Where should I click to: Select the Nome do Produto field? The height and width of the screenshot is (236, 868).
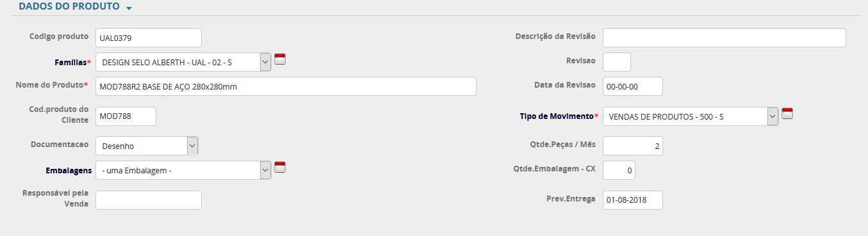tap(286, 86)
